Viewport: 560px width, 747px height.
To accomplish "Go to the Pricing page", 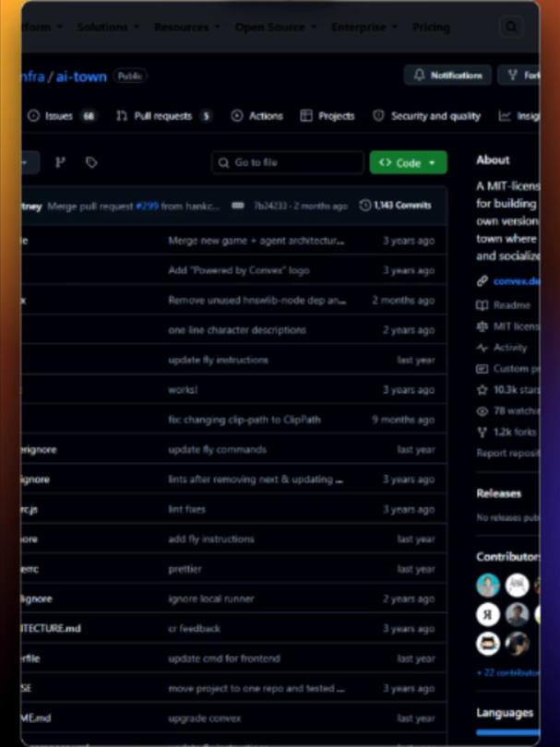I will click(x=431, y=27).
